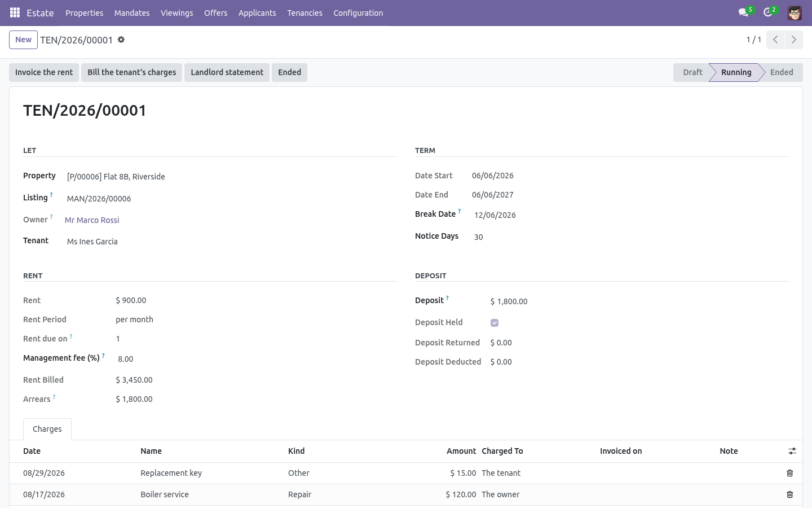812x508 pixels.
Task: Set status to Ended in status bar
Action: click(782, 72)
